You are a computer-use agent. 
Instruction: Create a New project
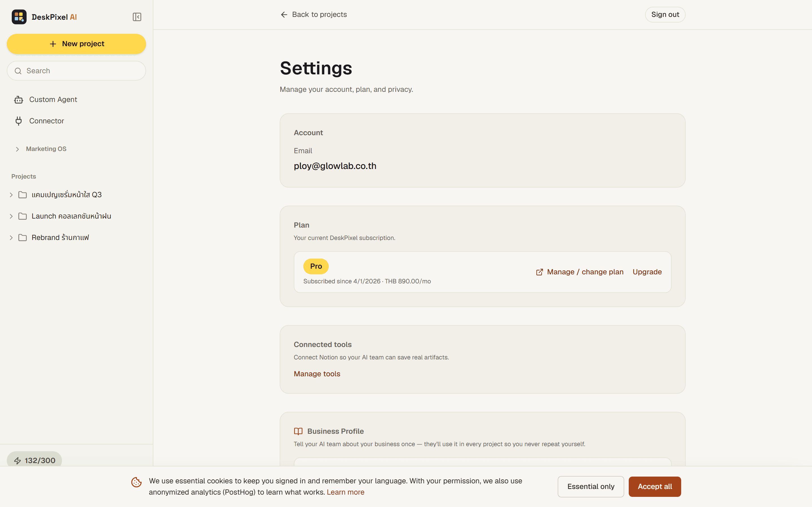pyautogui.click(x=76, y=44)
